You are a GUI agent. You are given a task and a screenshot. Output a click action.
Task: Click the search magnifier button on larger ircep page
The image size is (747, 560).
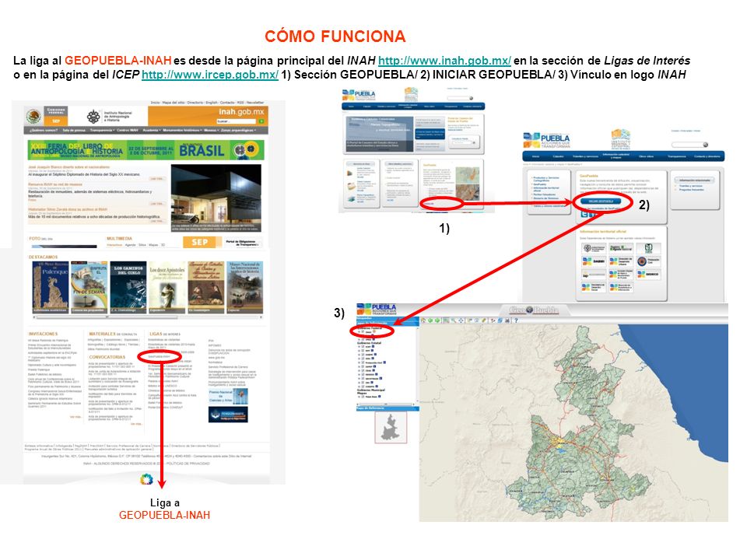(x=706, y=145)
